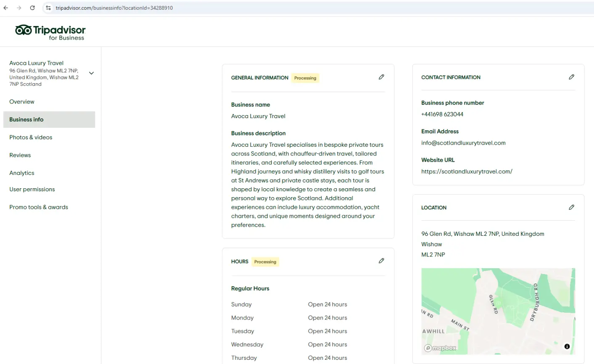Select Business info in the sidebar

tap(49, 119)
